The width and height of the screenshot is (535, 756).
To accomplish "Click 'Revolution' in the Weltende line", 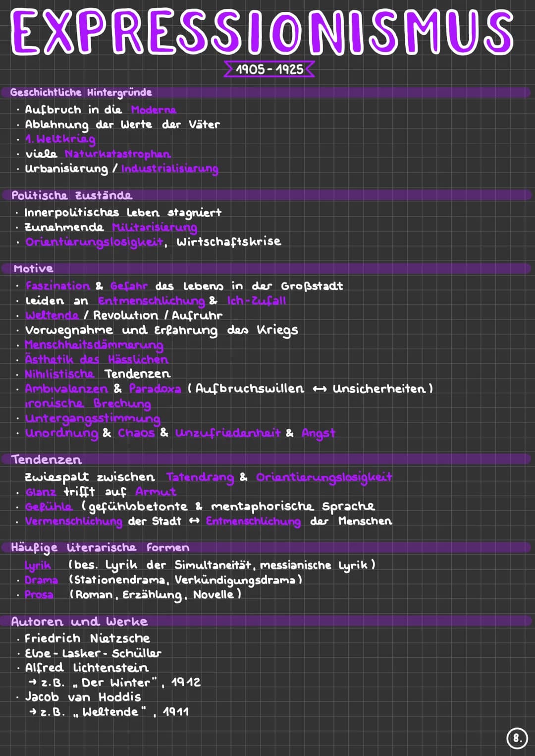I will coord(126,315).
